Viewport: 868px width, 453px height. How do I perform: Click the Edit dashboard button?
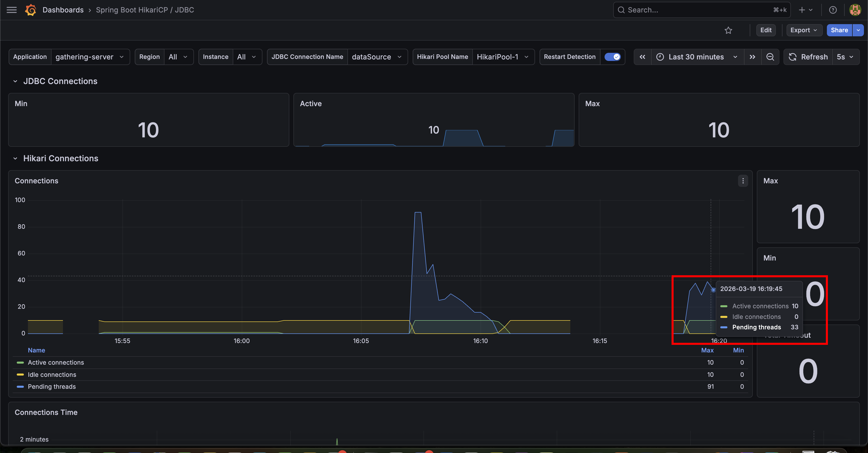click(x=765, y=30)
